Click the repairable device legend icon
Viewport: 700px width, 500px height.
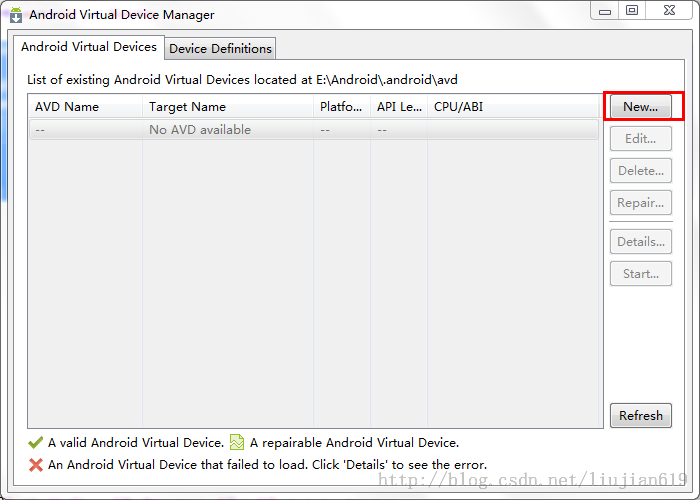(x=237, y=442)
